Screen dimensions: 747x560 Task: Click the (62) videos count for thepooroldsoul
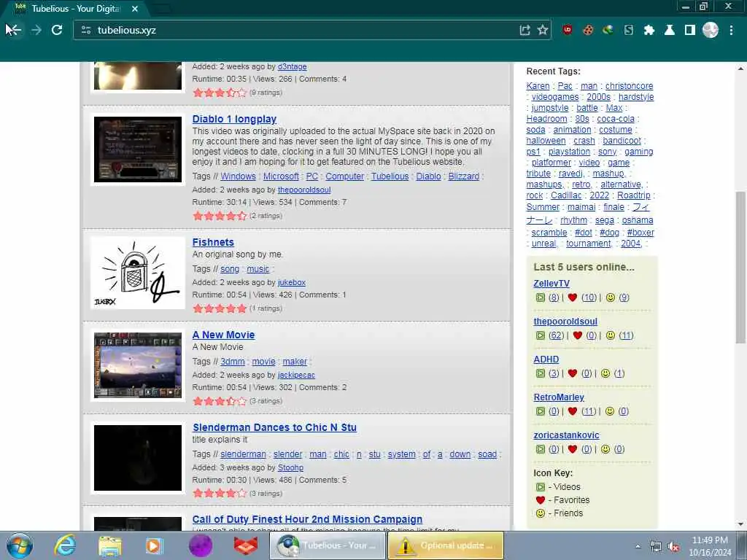[x=556, y=335]
